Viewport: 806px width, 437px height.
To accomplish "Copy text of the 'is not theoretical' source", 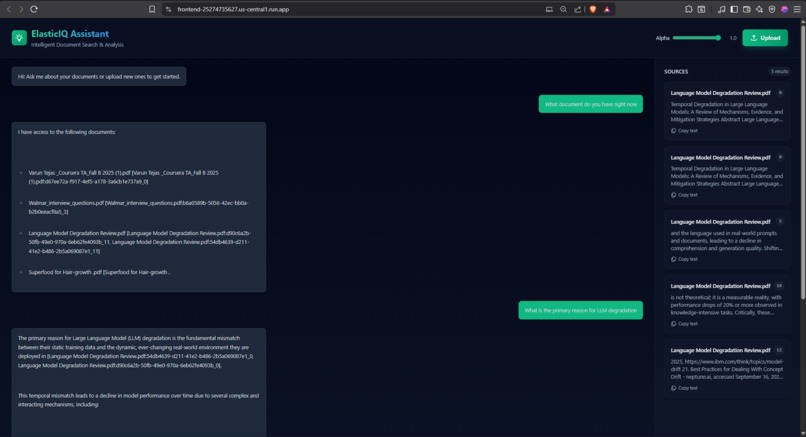I will [x=684, y=323].
